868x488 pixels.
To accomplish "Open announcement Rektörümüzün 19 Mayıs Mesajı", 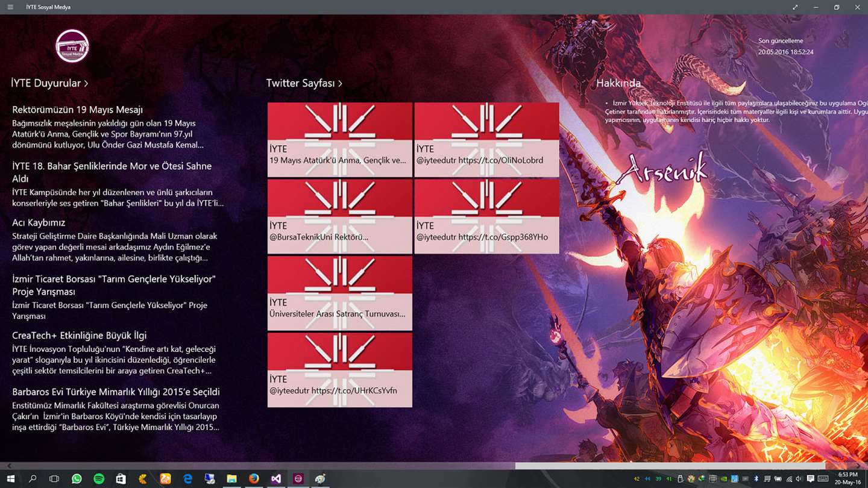I will pos(118,127).
